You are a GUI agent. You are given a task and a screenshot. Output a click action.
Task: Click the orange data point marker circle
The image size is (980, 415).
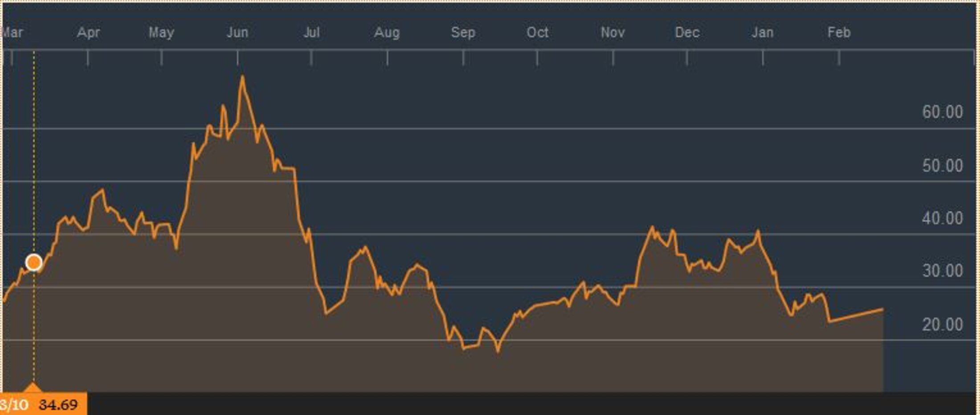(x=34, y=263)
